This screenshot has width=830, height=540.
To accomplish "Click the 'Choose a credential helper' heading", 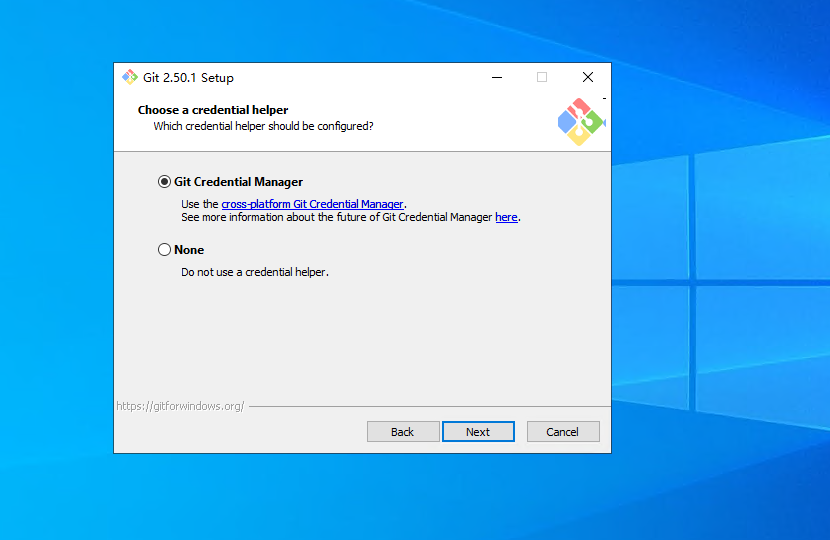I will (213, 110).
